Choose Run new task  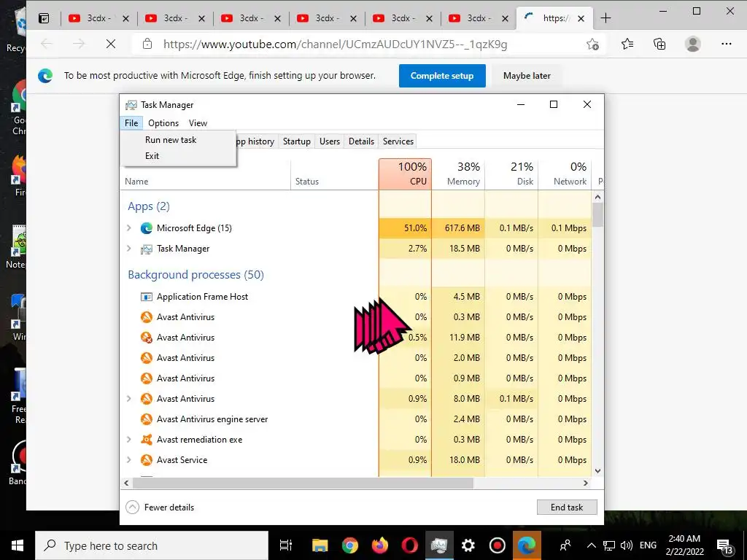click(x=171, y=140)
